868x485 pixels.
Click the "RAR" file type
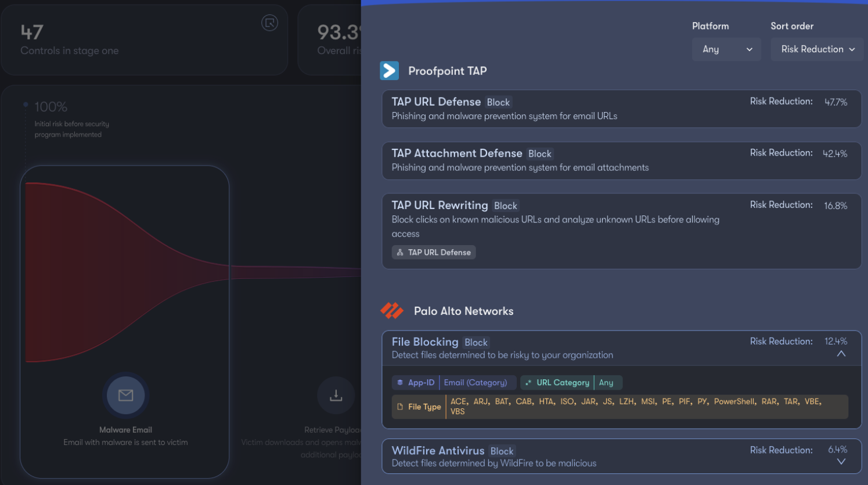[x=769, y=401]
